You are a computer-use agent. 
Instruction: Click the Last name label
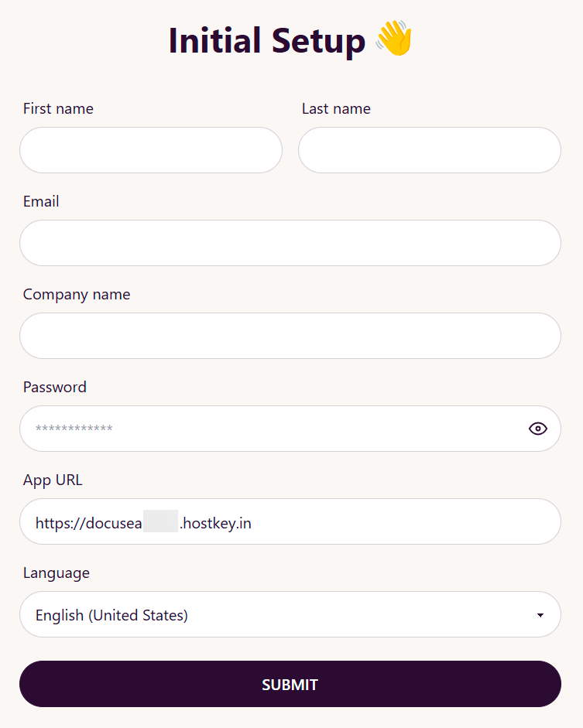(x=336, y=109)
